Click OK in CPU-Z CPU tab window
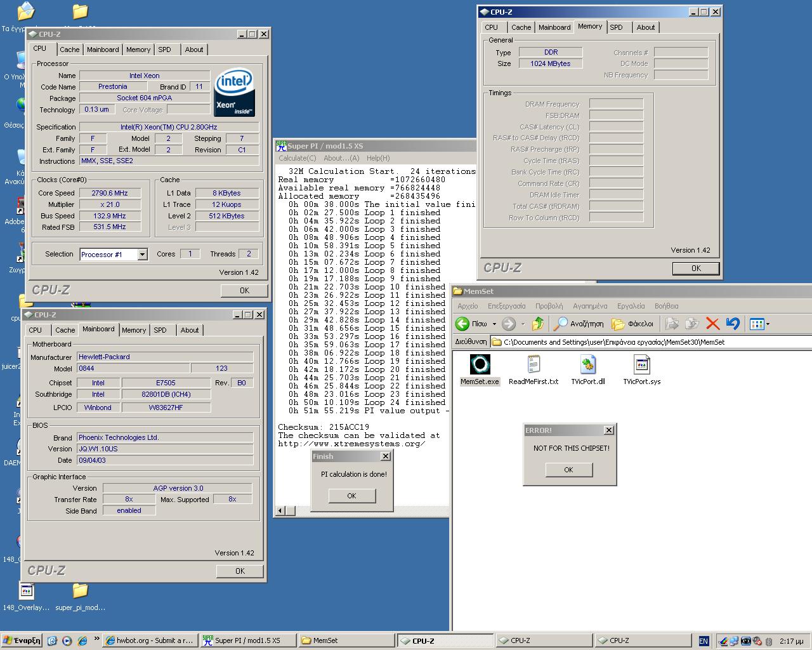The width and height of the screenshot is (812, 650). pos(244,290)
